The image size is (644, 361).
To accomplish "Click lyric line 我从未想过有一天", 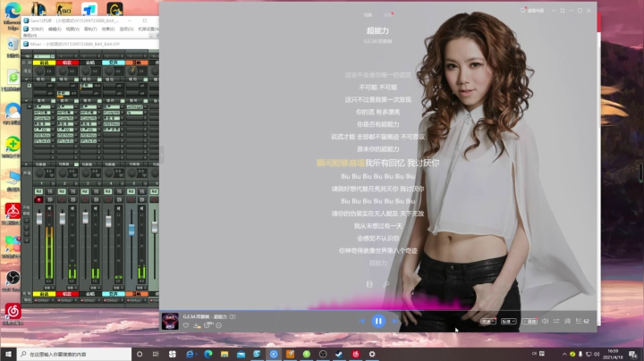I will pyautogui.click(x=377, y=226).
